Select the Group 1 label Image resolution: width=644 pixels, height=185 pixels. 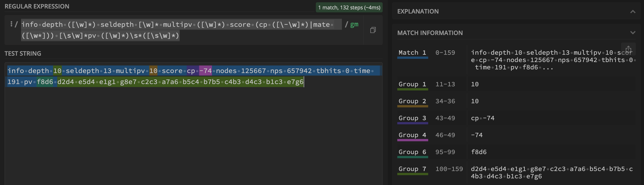point(412,84)
